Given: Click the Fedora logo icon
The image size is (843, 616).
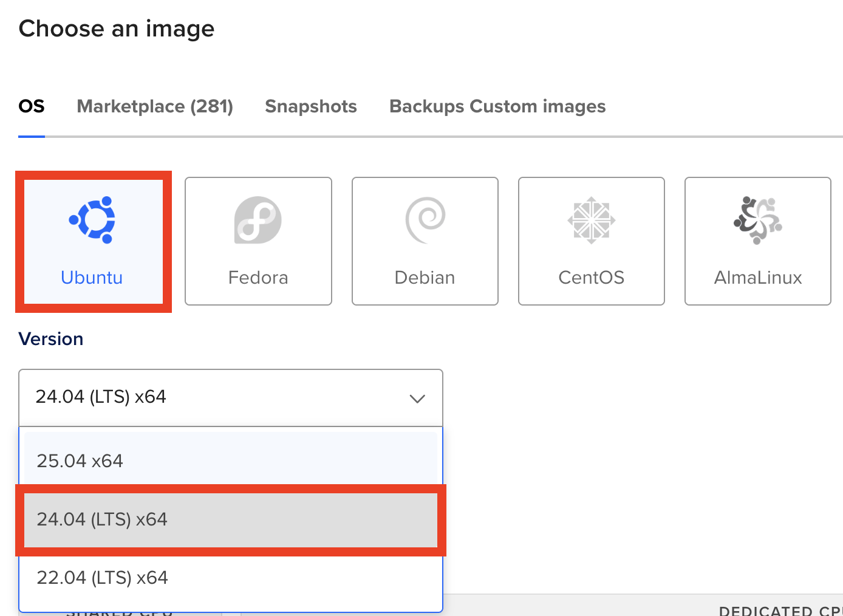Looking at the screenshot, I should 258,220.
